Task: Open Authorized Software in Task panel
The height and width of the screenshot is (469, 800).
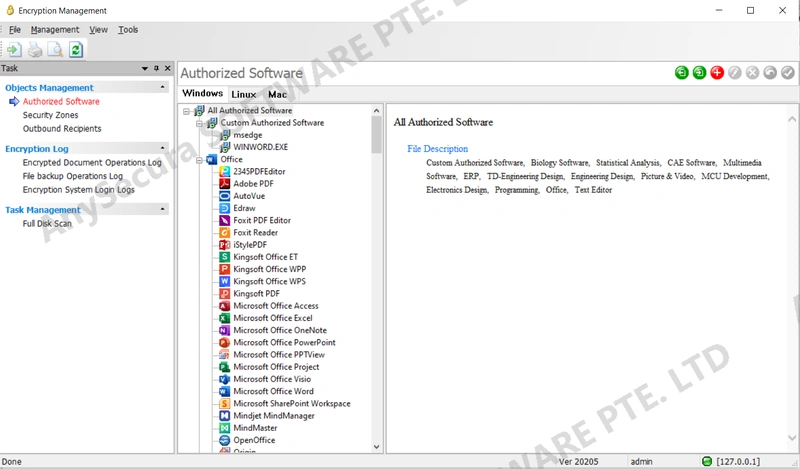Action: [x=61, y=102]
